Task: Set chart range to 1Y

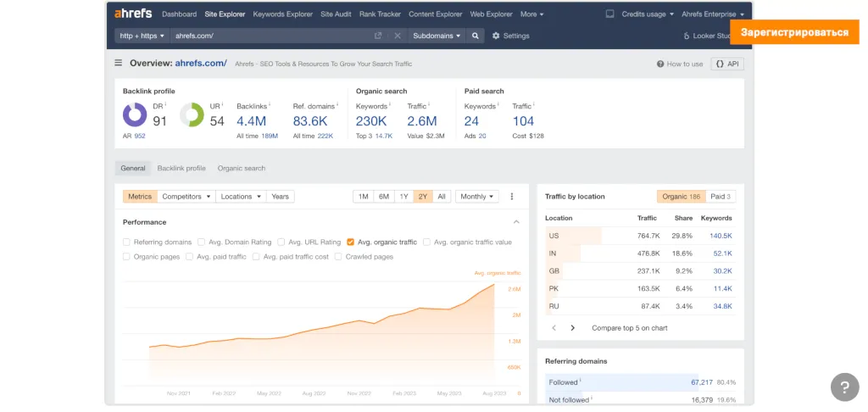Action: click(x=403, y=197)
